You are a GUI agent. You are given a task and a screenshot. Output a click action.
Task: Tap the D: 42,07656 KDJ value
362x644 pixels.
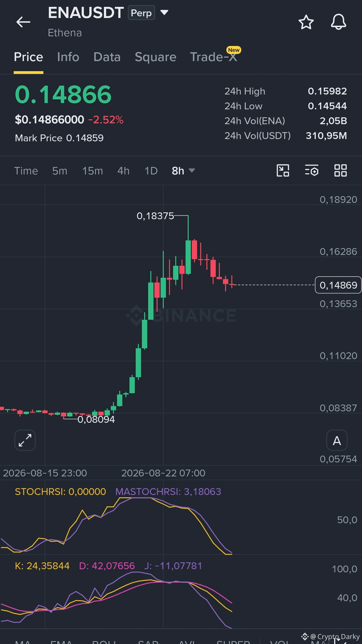pos(107,566)
